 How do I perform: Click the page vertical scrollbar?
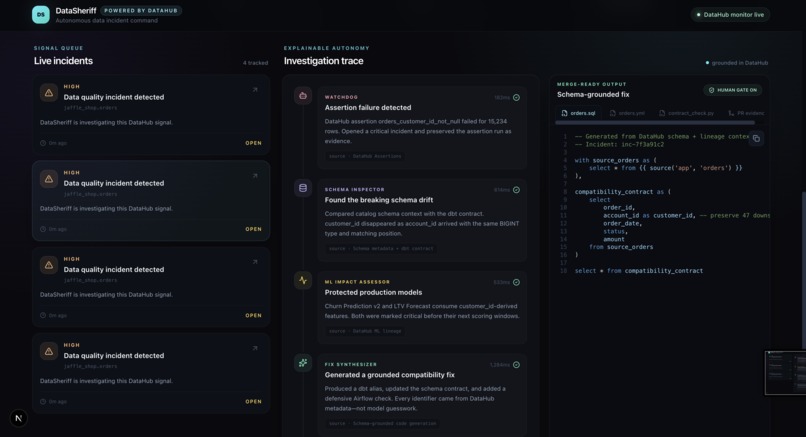(803, 270)
